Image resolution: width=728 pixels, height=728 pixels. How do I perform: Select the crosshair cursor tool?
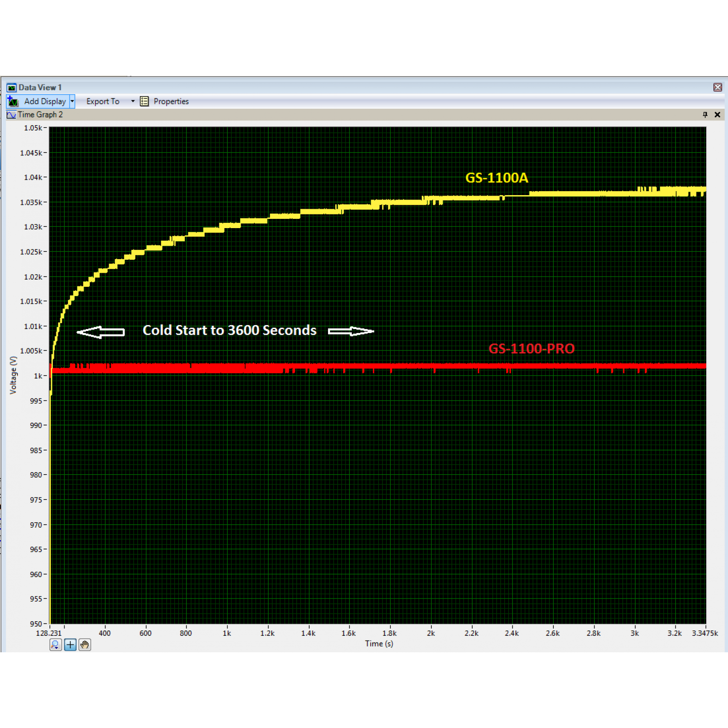[x=70, y=645]
